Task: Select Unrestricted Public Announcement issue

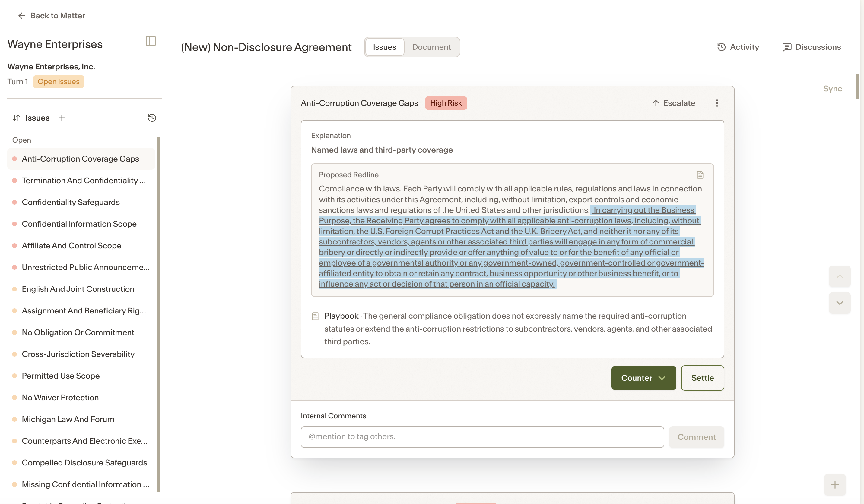Action: coord(81,267)
